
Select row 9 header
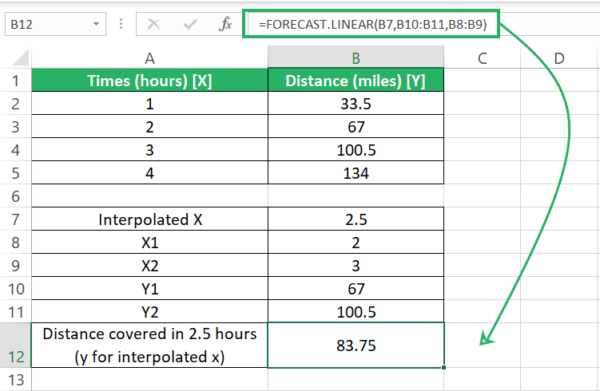click(x=15, y=266)
